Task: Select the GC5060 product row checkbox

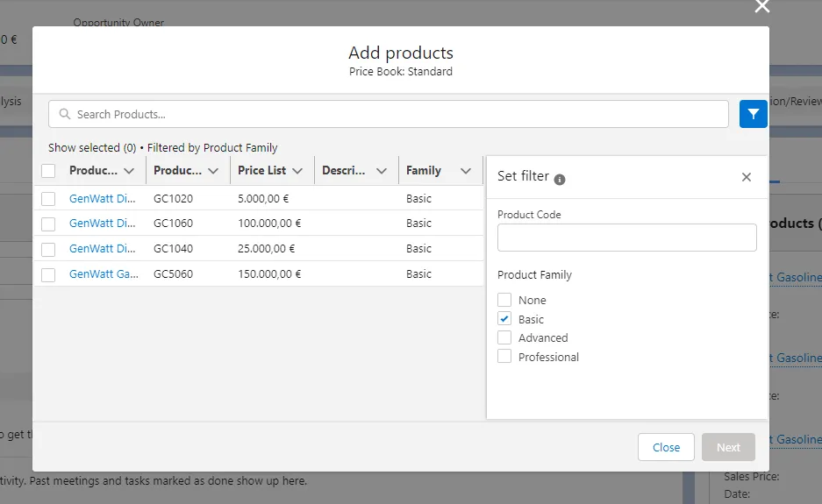Action: point(48,274)
